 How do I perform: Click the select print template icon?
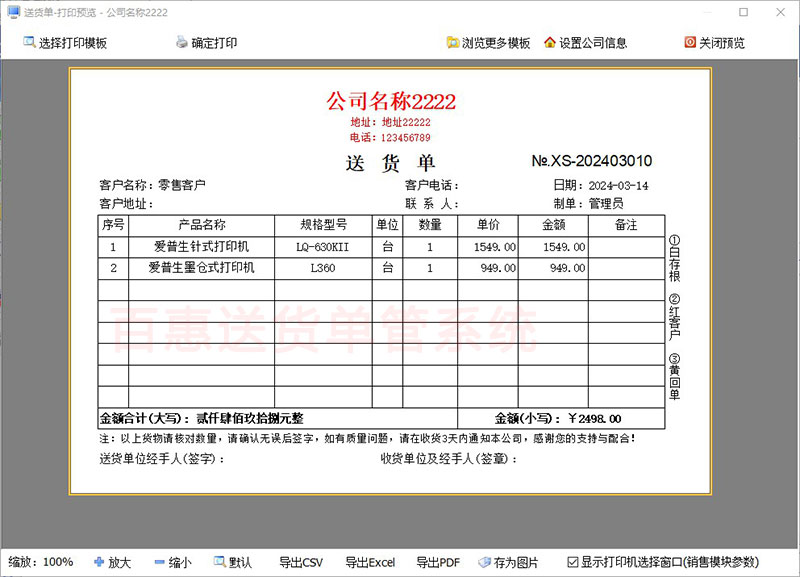29,42
